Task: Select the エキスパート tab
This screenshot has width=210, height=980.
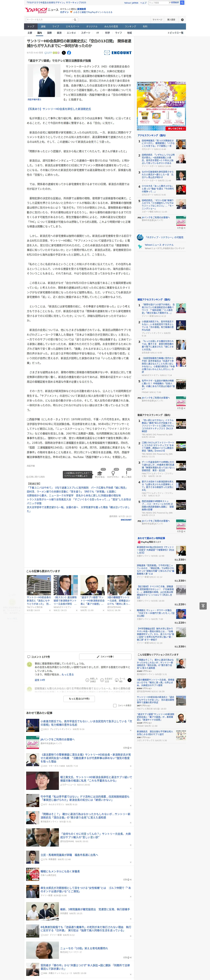Action: 72,27
